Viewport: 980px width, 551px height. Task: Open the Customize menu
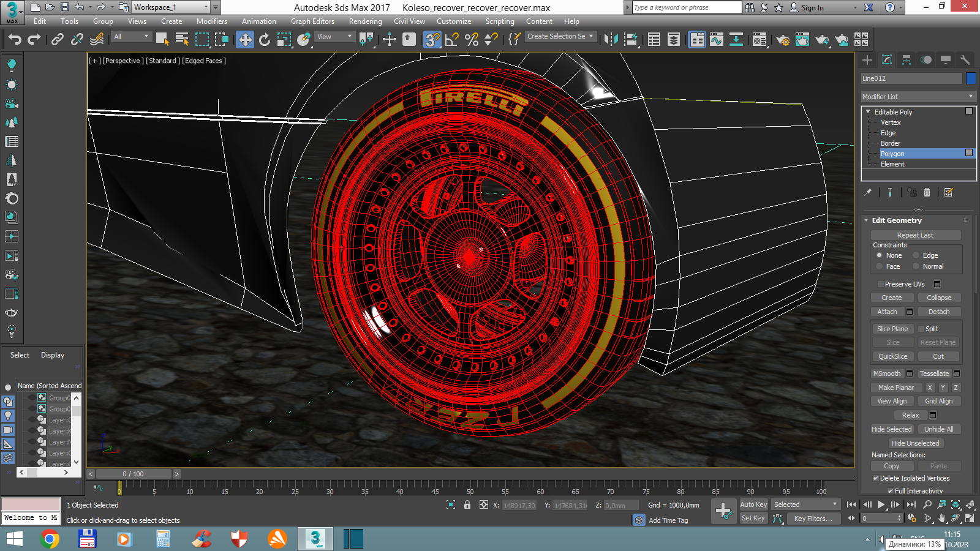pos(454,21)
